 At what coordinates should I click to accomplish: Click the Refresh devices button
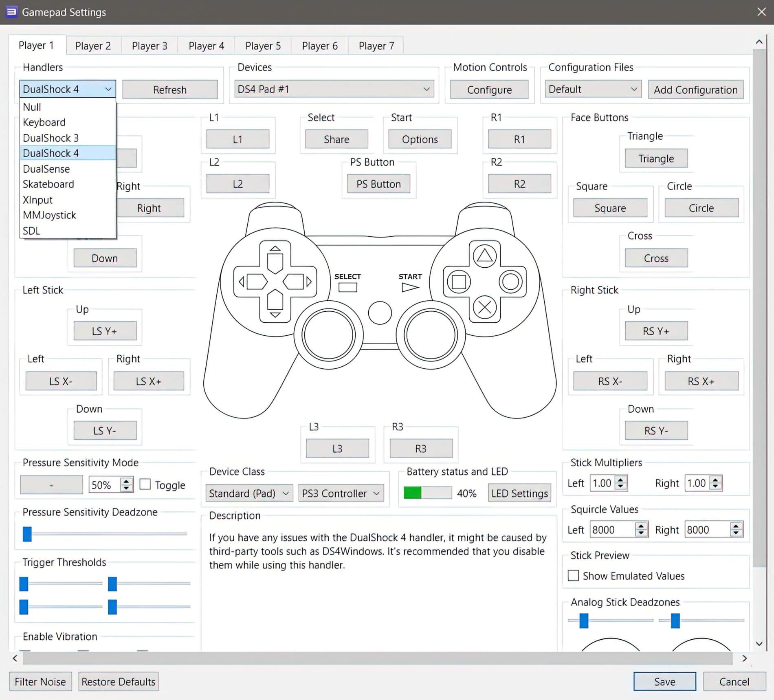tap(170, 89)
